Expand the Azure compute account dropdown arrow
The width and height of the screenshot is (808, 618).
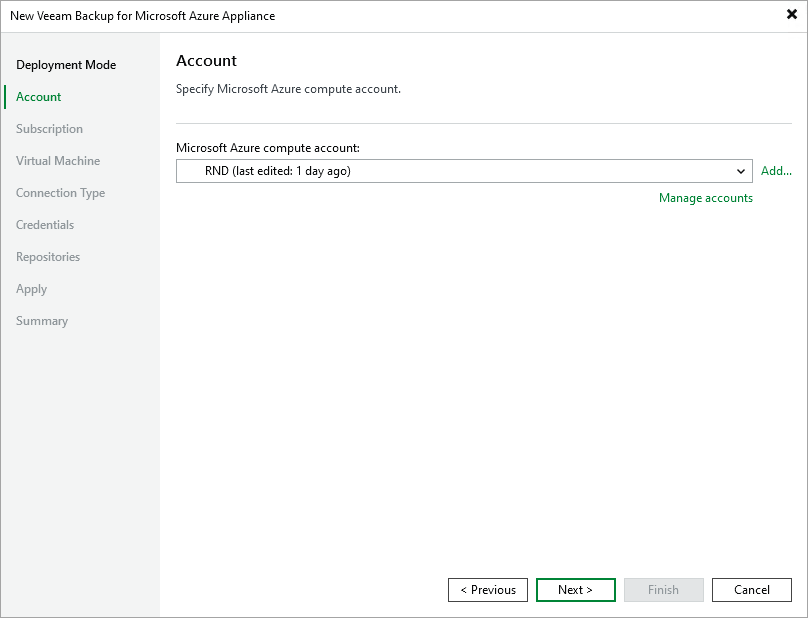point(740,171)
